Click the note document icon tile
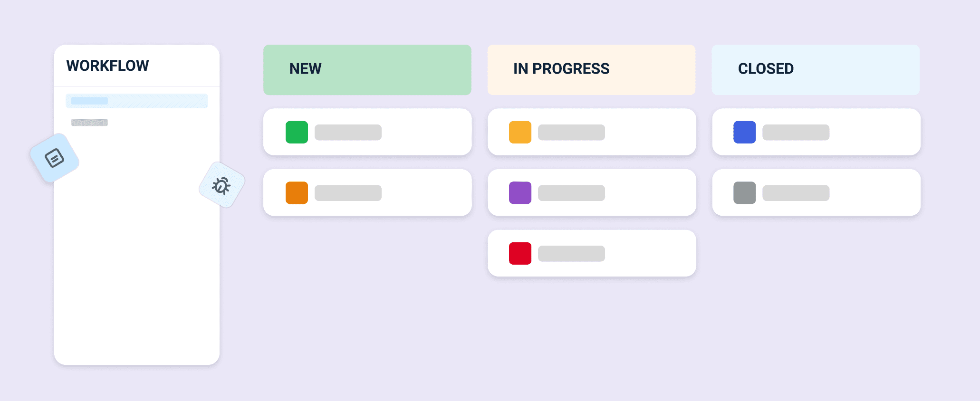Viewport: 980px width, 401px height. tap(54, 158)
